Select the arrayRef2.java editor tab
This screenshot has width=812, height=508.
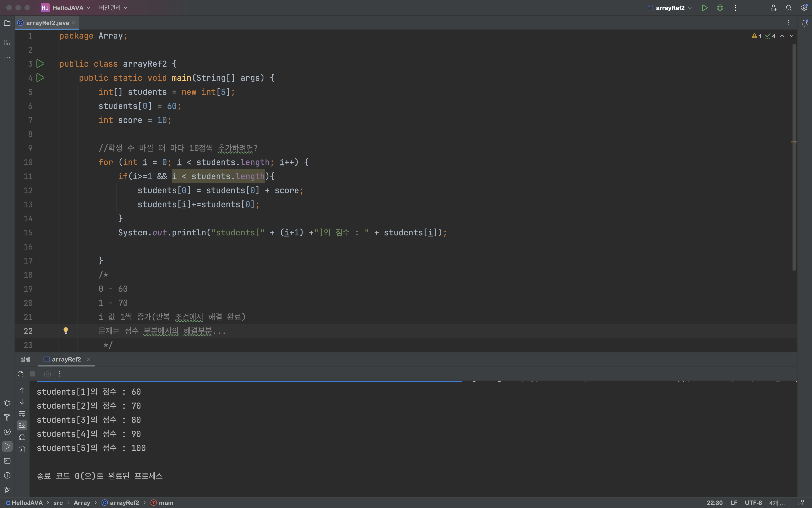pyautogui.click(x=47, y=23)
